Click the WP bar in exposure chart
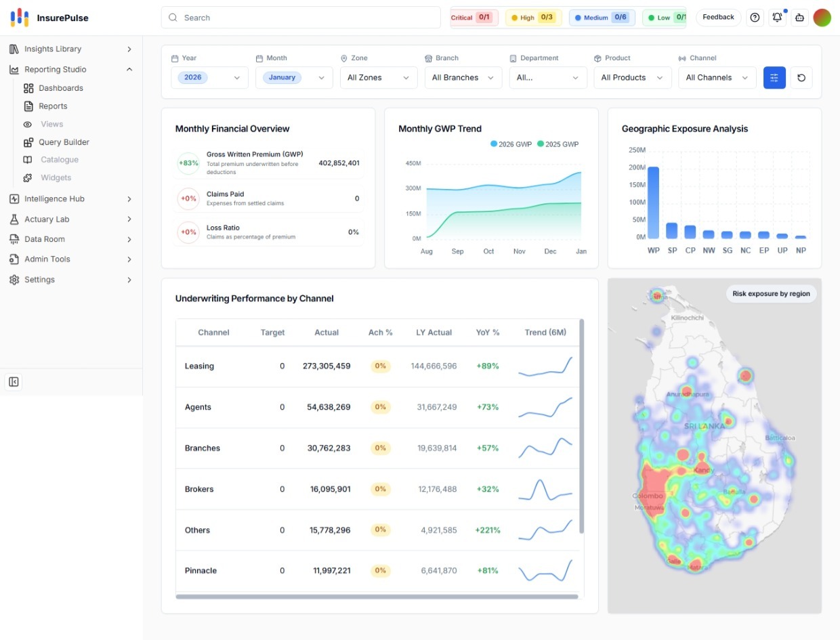 click(654, 202)
